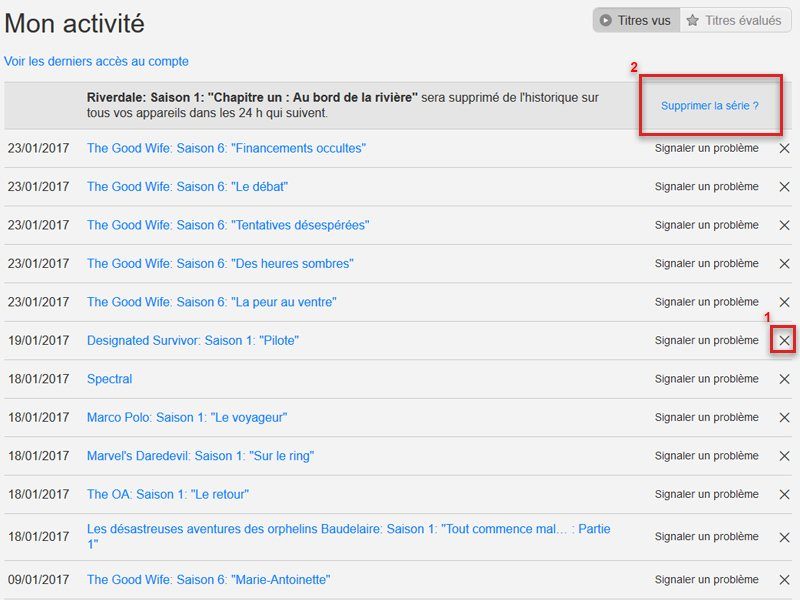Open The Good Wife "La peur au ventre"
This screenshot has height=600, width=800.
[212, 302]
